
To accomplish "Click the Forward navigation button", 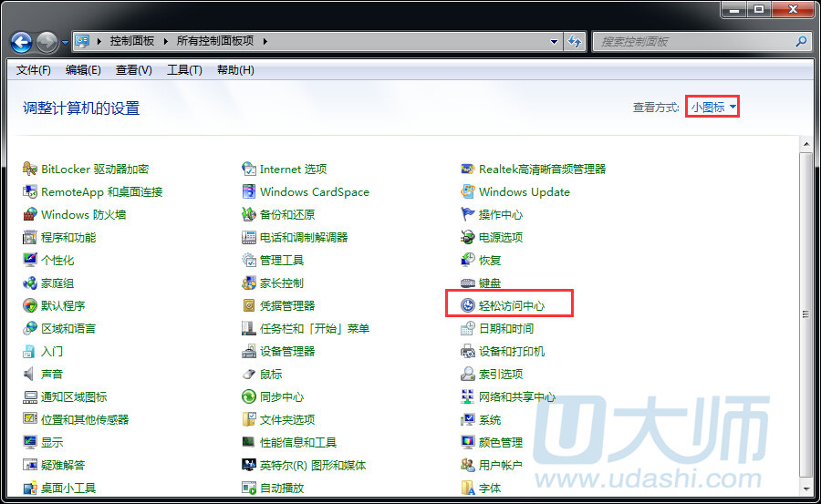I will click(47, 43).
